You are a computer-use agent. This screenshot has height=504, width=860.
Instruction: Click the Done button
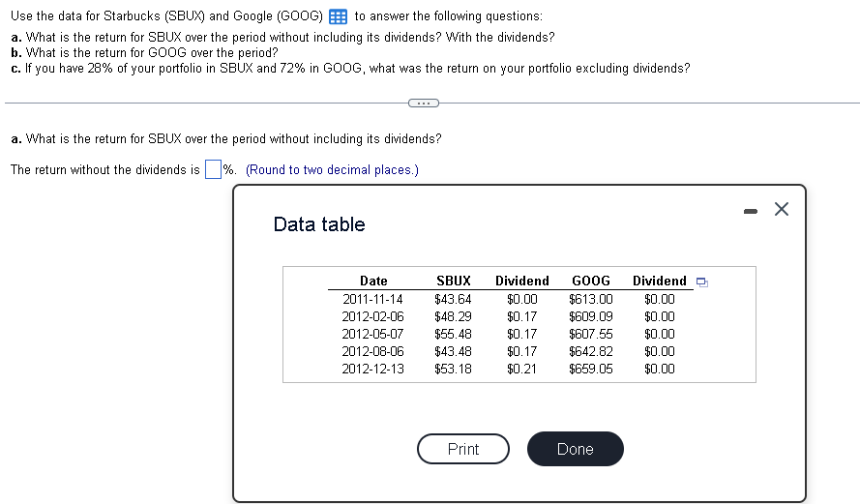[x=576, y=449]
